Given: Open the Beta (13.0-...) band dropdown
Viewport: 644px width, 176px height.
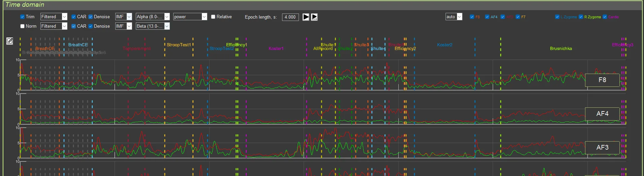Looking at the screenshot, I should pos(166,26).
